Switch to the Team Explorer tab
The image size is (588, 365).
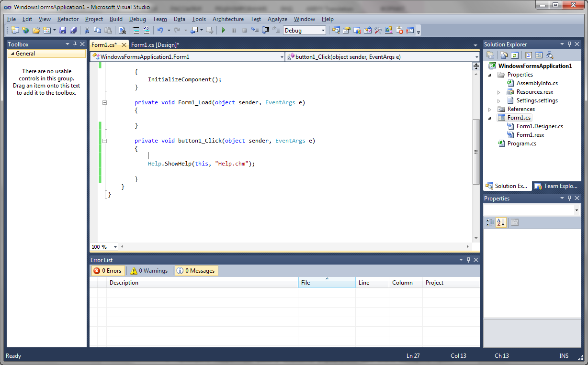click(x=556, y=186)
